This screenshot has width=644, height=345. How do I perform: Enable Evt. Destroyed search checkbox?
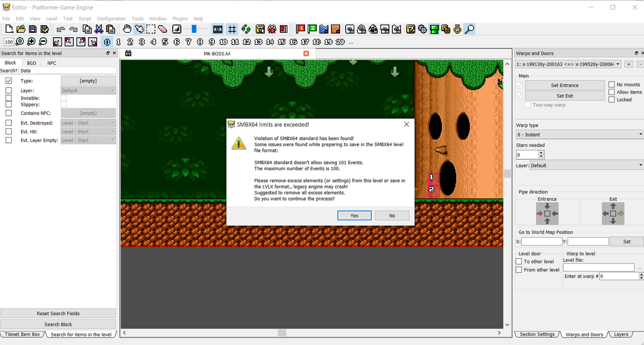point(9,123)
